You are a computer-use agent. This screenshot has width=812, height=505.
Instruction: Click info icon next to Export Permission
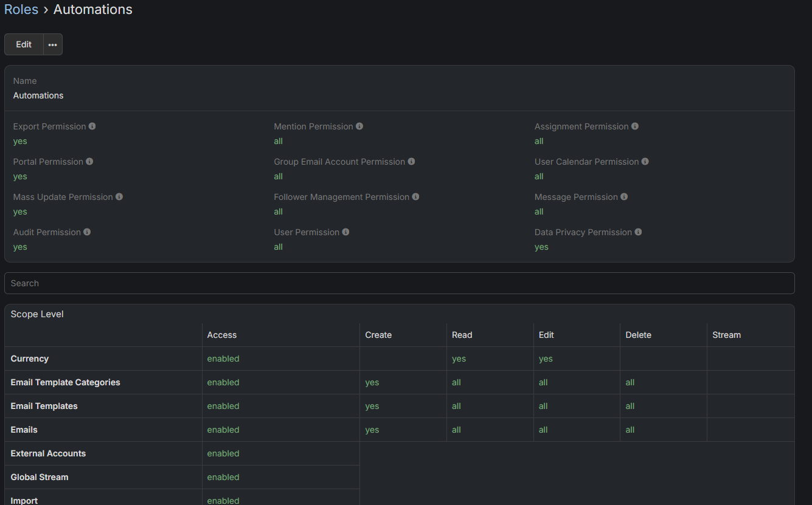tap(92, 126)
